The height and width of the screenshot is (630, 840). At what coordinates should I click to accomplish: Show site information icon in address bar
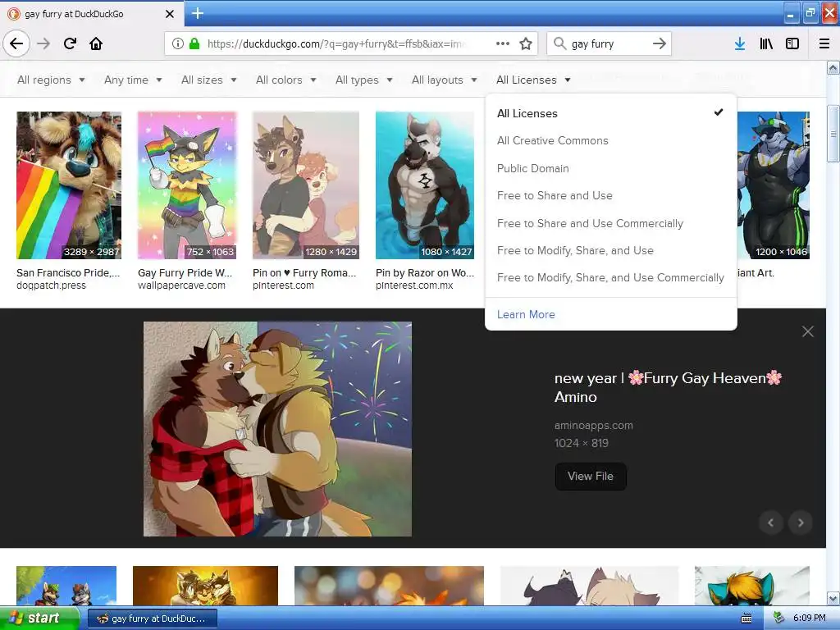(178, 43)
